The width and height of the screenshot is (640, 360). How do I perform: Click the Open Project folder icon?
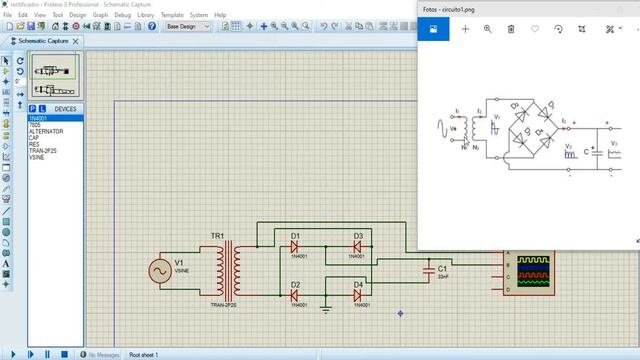[20, 27]
